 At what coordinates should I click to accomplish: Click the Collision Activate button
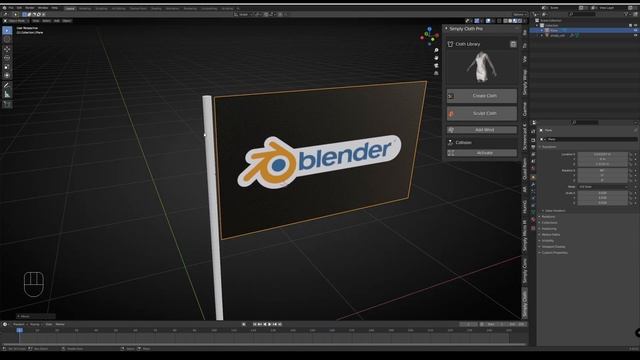[482, 153]
